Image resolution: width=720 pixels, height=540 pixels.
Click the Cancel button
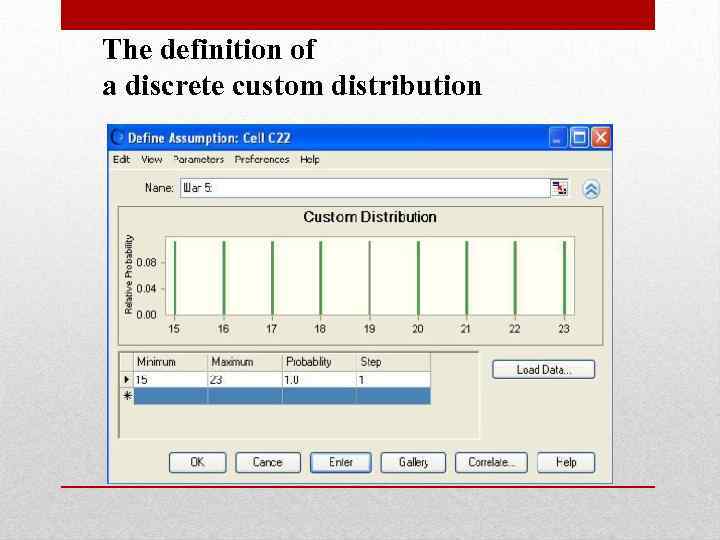click(268, 462)
